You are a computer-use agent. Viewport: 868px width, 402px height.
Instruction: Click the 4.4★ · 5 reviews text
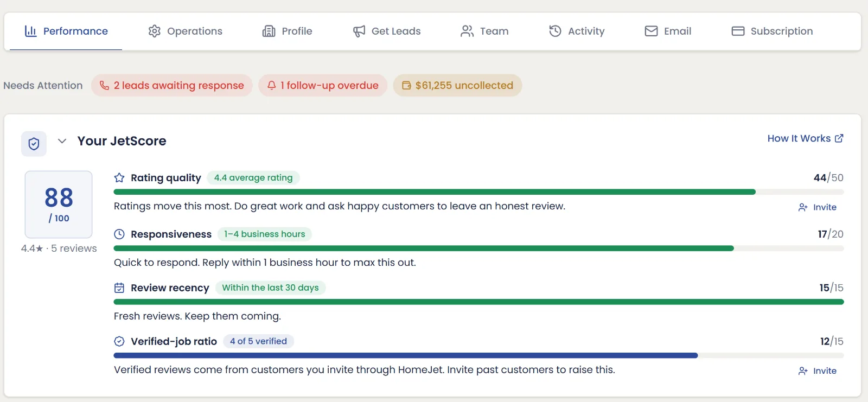(x=59, y=248)
